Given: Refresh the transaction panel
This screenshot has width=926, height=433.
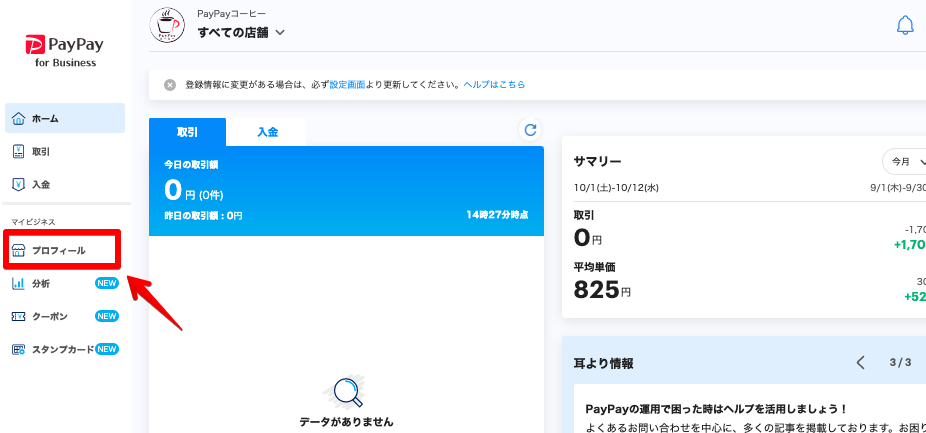Looking at the screenshot, I should [x=530, y=130].
